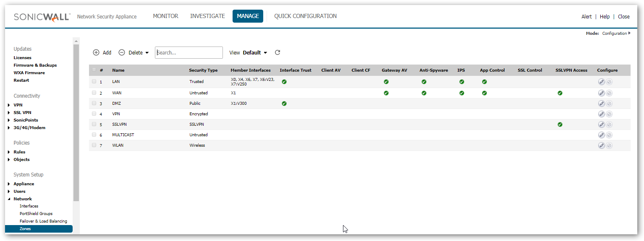Click the Help link at top right
Screen dimensions: 644x241
[x=605, y=17]
